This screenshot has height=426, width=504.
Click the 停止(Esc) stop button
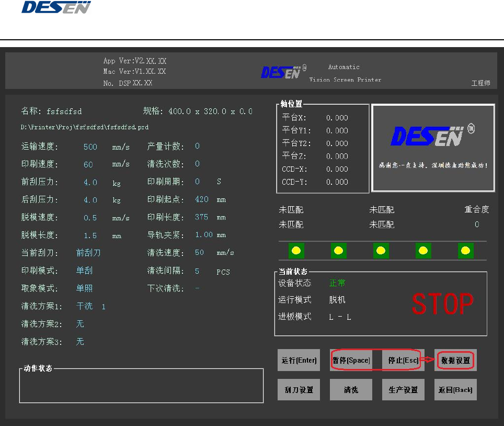point(403,360)
